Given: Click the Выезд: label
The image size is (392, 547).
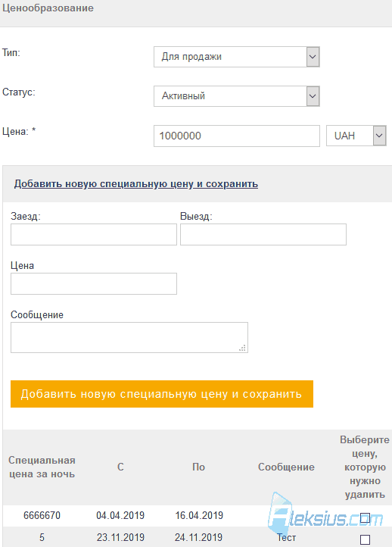Looking at the screenshot, I should (196, 216).
